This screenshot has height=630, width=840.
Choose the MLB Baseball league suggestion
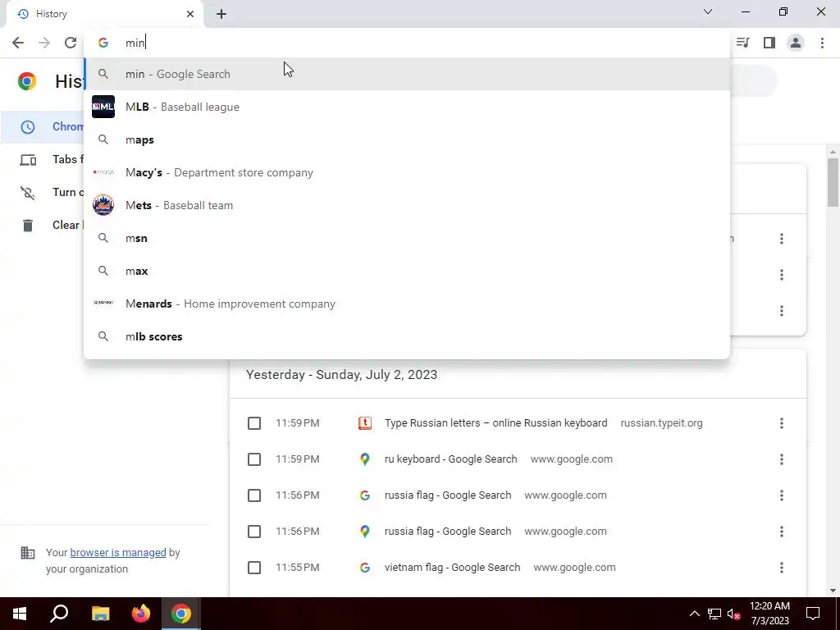point(407,107)
